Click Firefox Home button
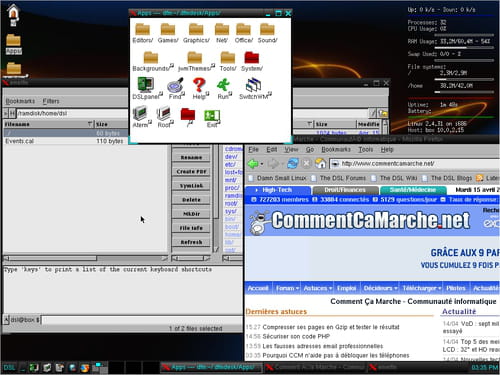Viewport: 500px width, 375px height. point(320,164)
